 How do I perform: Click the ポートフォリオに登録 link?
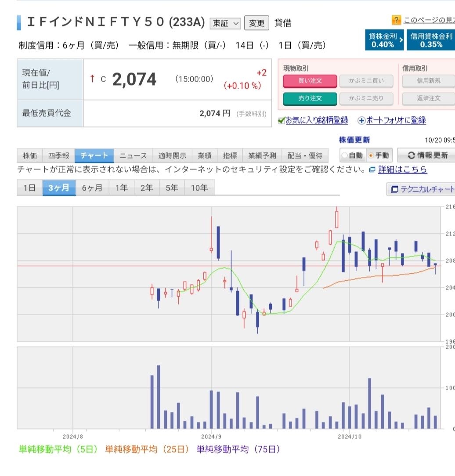tap(396, 120)
